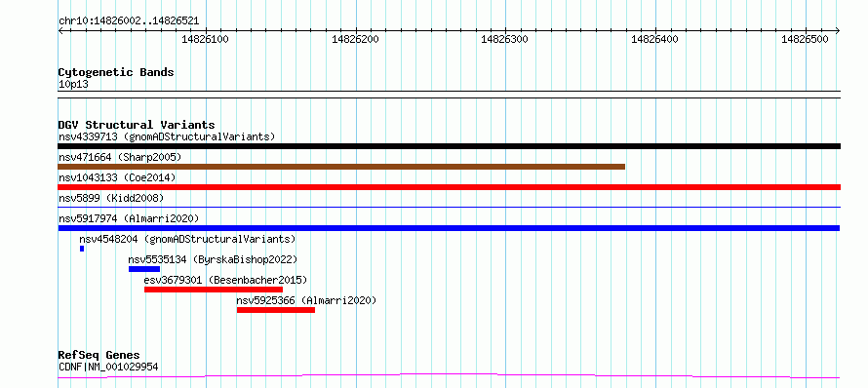
Task: Click the chr10:14826002..14826521 region label
Action: coord(129,21)
